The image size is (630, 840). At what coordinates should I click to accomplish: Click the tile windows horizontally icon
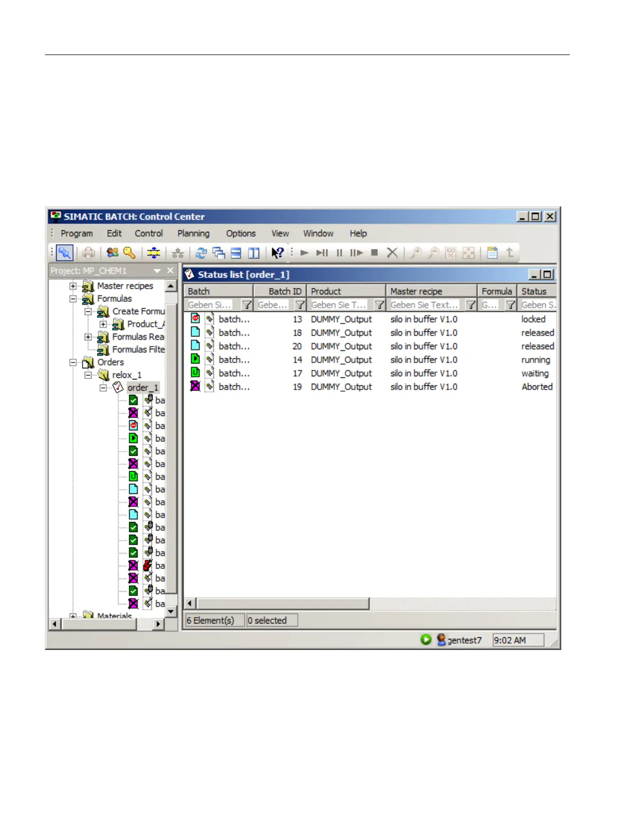[x=236, y=253]
